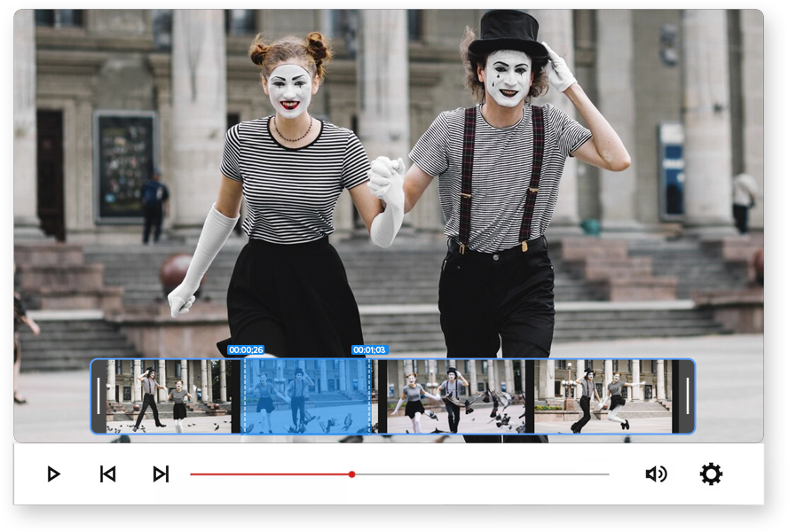Screen dimensions: 788x532
Task: Select the first filmstrip thumbnail
Action: click(169, 396)
